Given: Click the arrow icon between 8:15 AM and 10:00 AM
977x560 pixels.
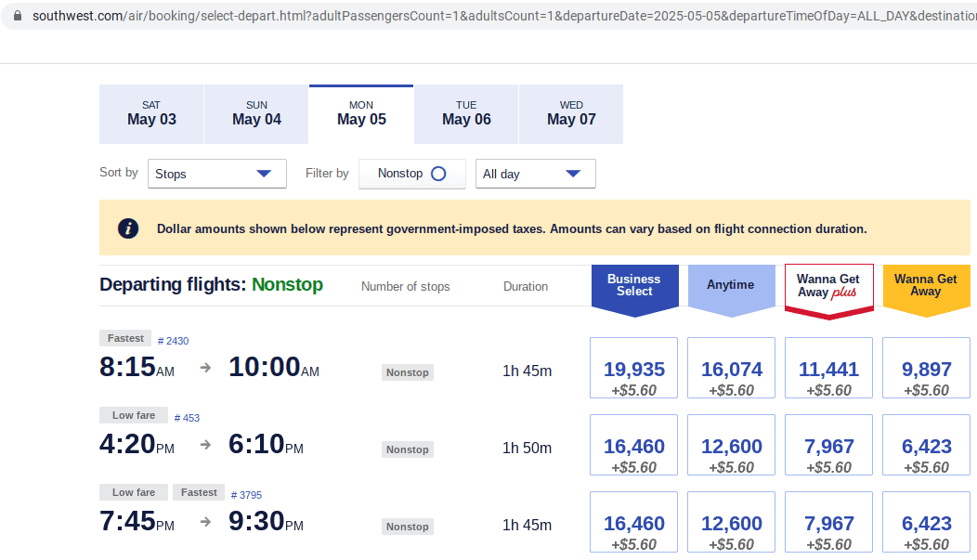Looking at the screenshot, I should click(204, 368).
